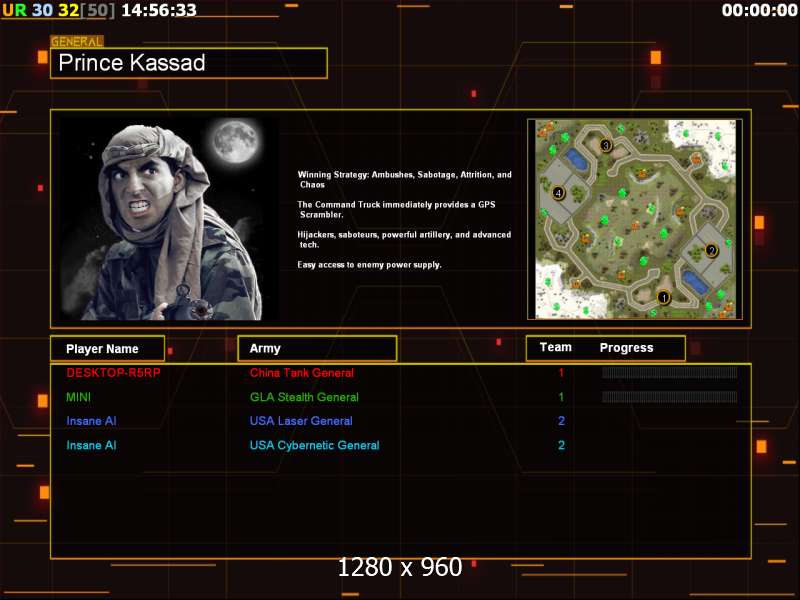Viewport: 800px width, 600px height.
Task: Click the GENERAL label above the name
Action: pos(77,42)
